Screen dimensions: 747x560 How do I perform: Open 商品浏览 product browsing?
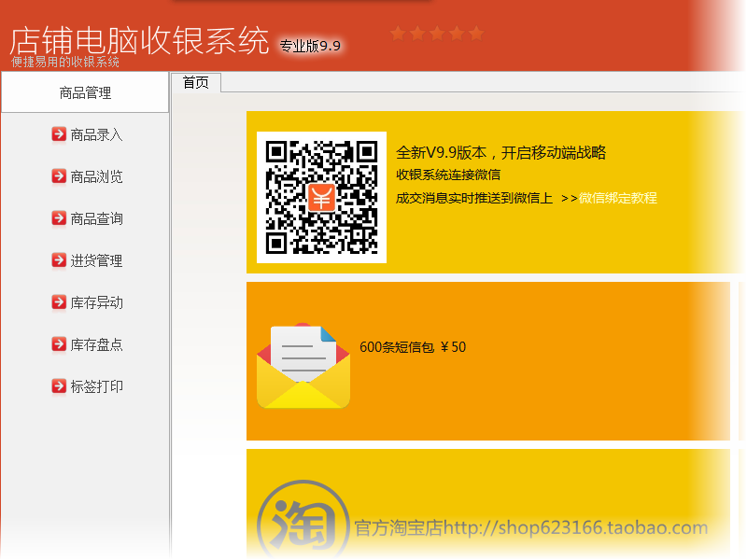pos(96,176)
